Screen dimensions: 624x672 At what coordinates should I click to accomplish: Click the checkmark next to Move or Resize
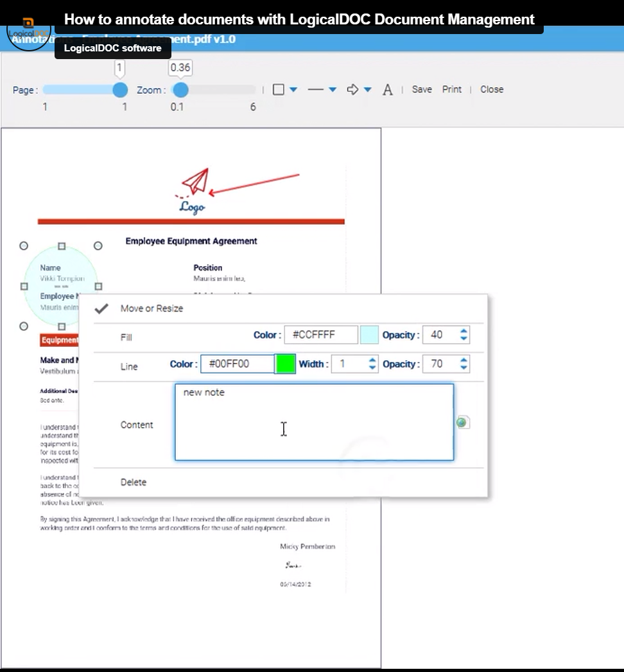(x=101, y=308)
